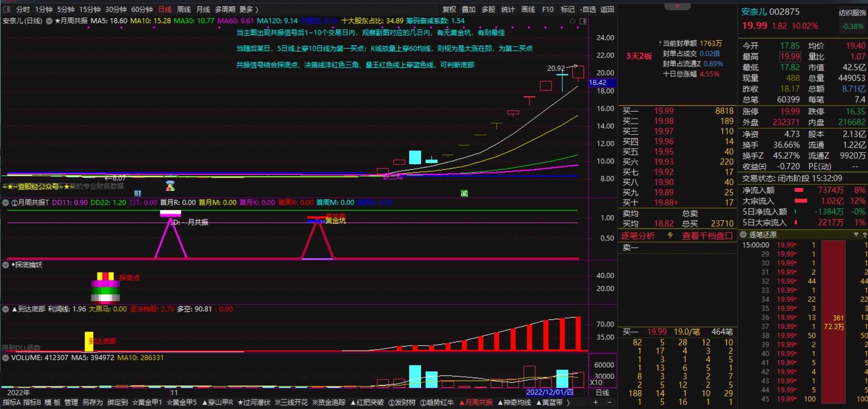Viewport: 868px width, 409px height.
Task: Open the help question mark in 逐笔还原
Action: (864, 235)
